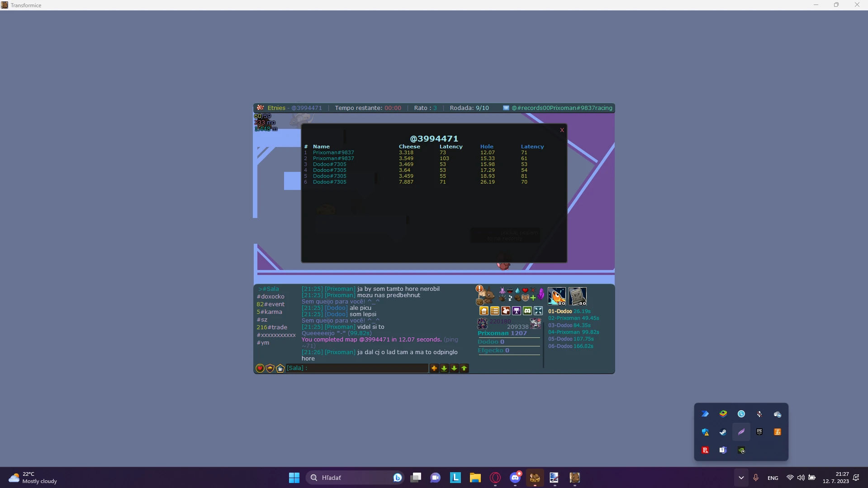Click the tribe house cup icon

[x=280, y=368]
